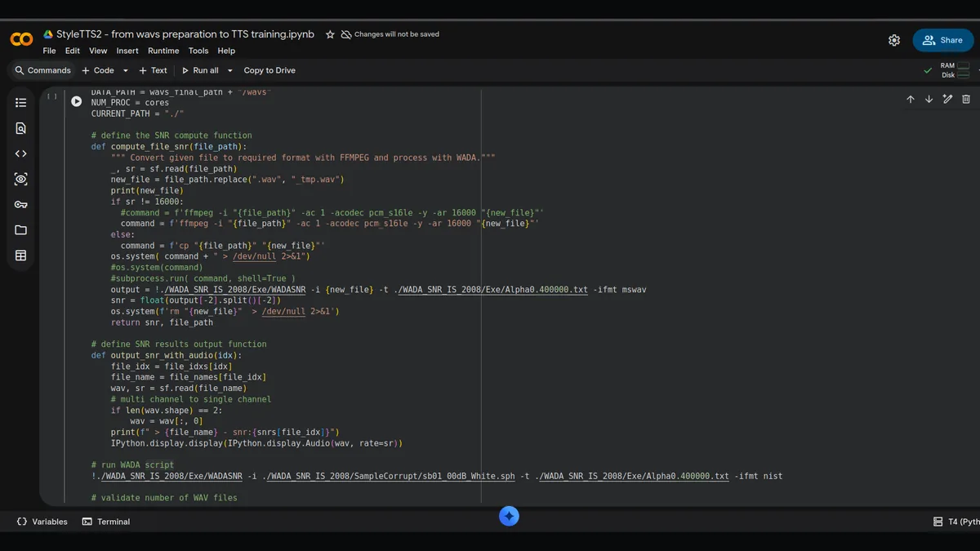
Task: Click 'CURRENT_PATH = "./"' line
Action: [137, 113]
